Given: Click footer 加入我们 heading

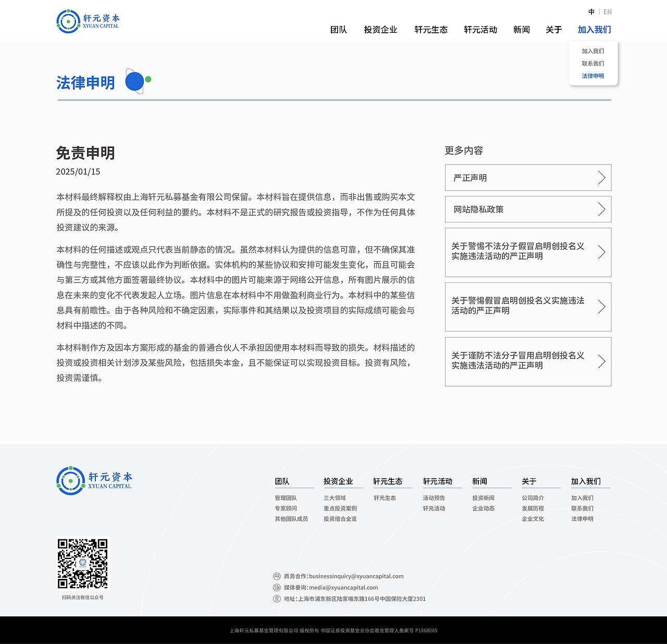Looking at the screenshot, I should click(586, 481).
